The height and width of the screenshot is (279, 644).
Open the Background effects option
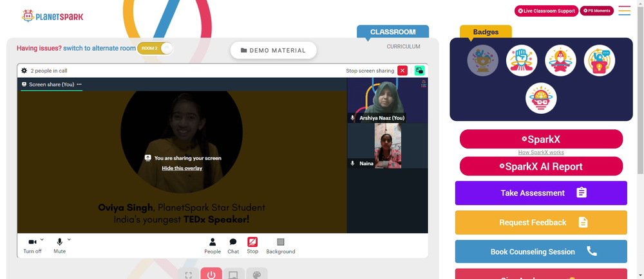[x=281, y=246]
